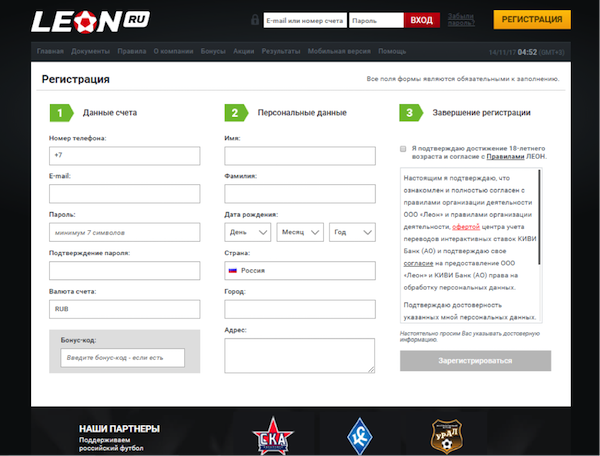This screenshot has width=600, height=456.
Task: Focus the Бонус-код input field
Action: (x=123, y=357)
